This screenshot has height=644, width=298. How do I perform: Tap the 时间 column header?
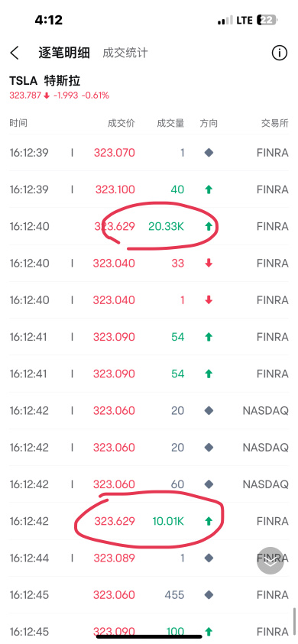click(18, 123)
